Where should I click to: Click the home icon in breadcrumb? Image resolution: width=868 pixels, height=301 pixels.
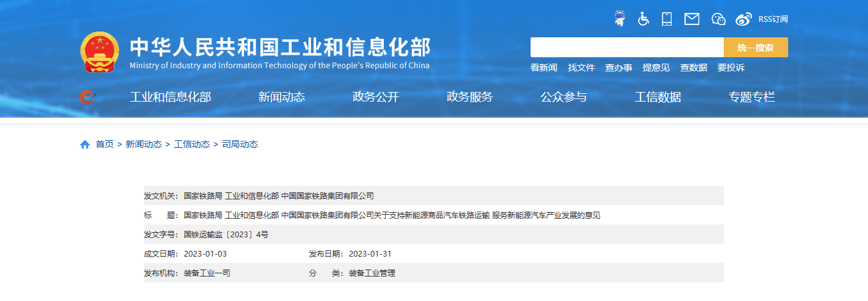[x=85, y=145]
